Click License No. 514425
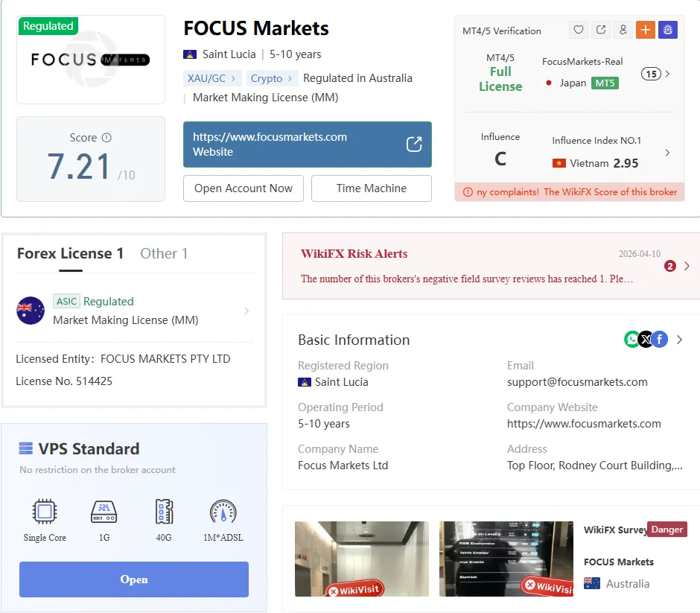The image size is (700, 613). (x=64, y=381)
